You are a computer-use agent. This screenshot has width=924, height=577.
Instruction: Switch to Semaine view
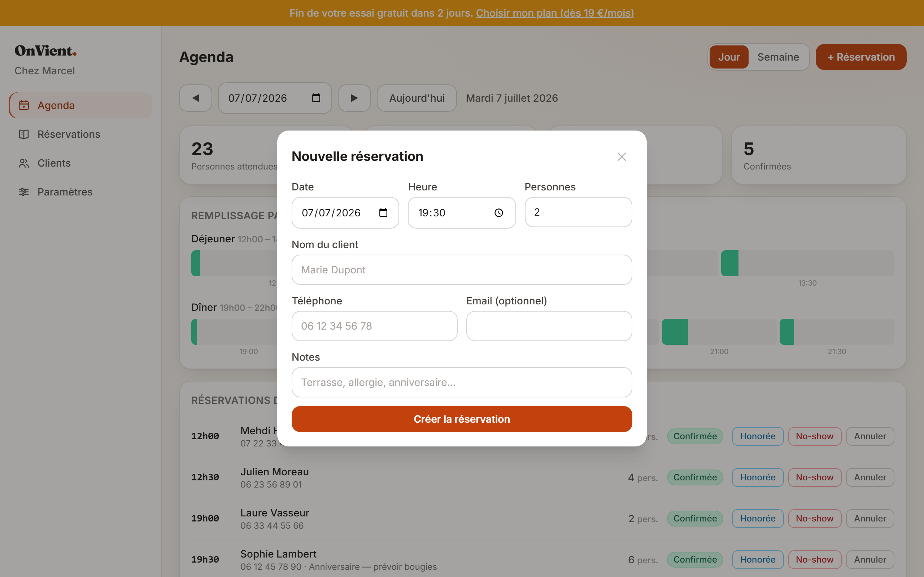coord(778,57)
